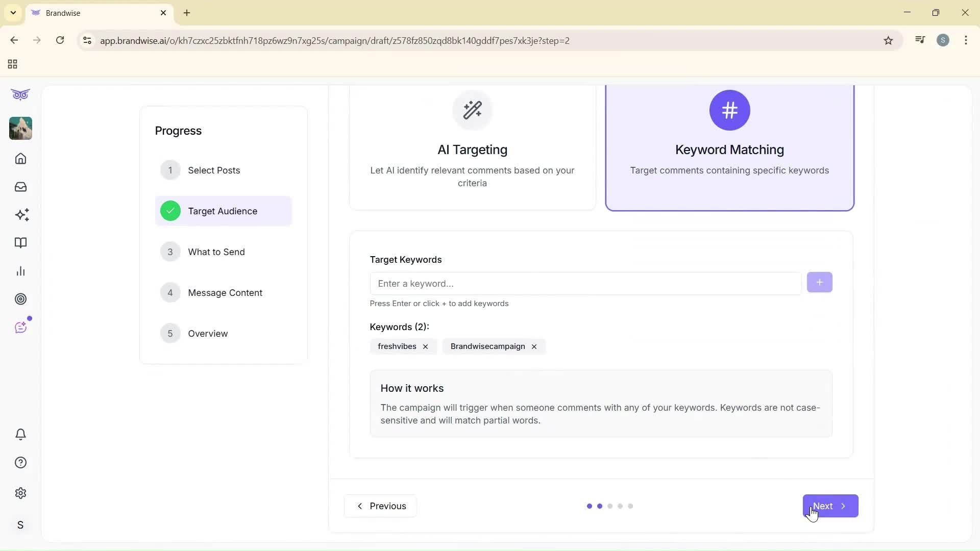Open the chat assistant with notification dot
The height and width of the screenshot is (551, 980).
coord(20,327)
